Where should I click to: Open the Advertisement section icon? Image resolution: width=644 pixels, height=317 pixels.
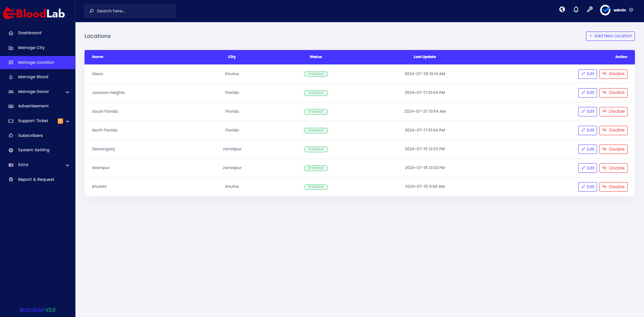coord(11,106)
